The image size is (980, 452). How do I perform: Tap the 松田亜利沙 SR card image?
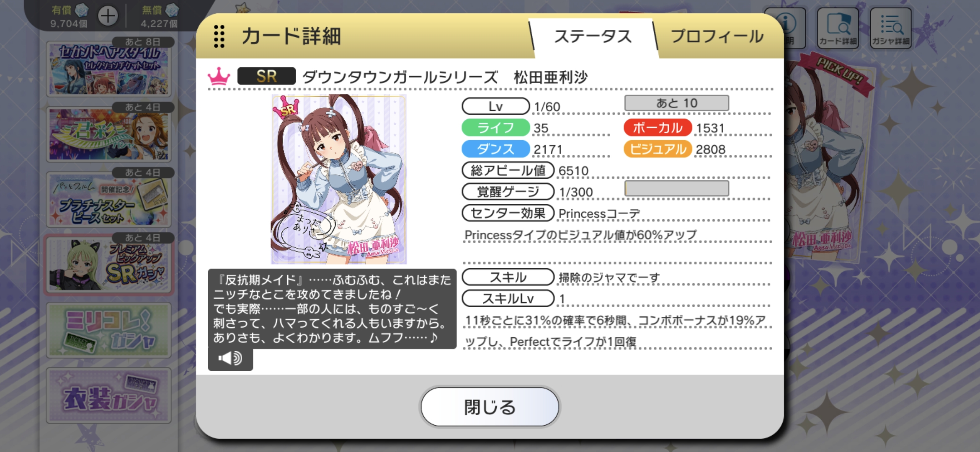[x=339, y=179]
